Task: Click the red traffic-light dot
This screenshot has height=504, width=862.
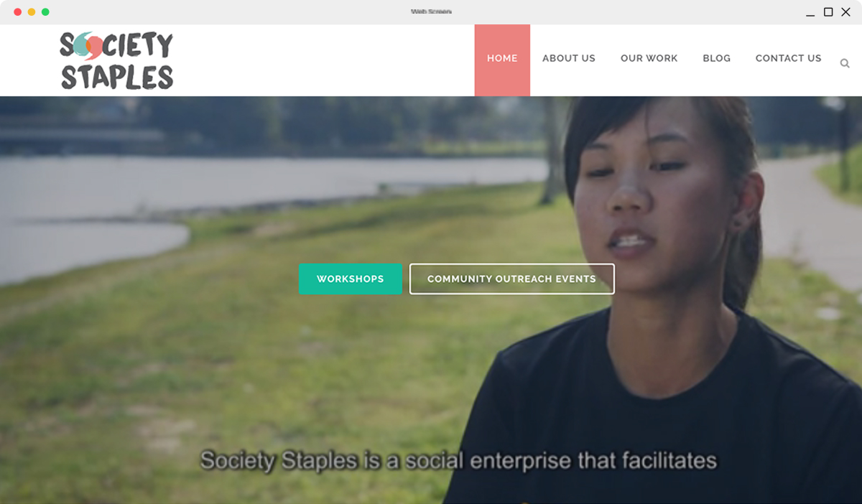Action: (x=17, y=12)
